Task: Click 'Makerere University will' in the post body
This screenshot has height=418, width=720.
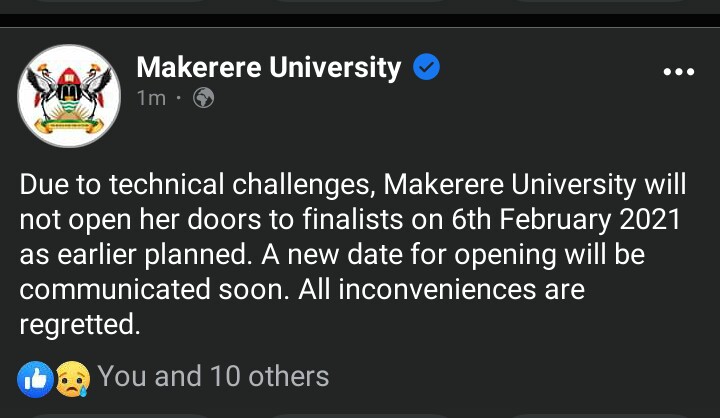Action: pyautogui.click(x=534, y=185)
